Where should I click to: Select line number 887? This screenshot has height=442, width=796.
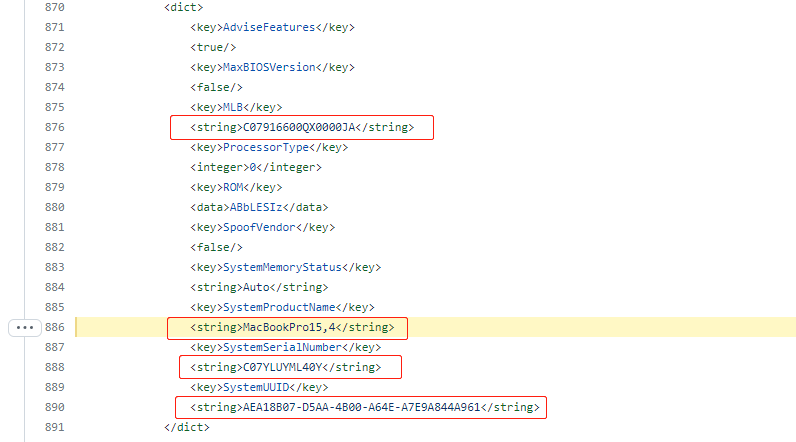pos(54,347)
